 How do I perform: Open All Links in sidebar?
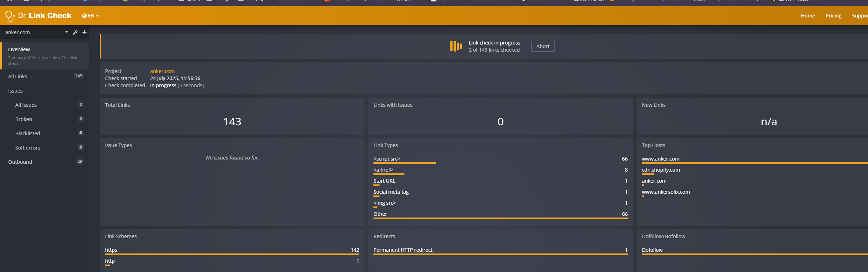[45, 76]
